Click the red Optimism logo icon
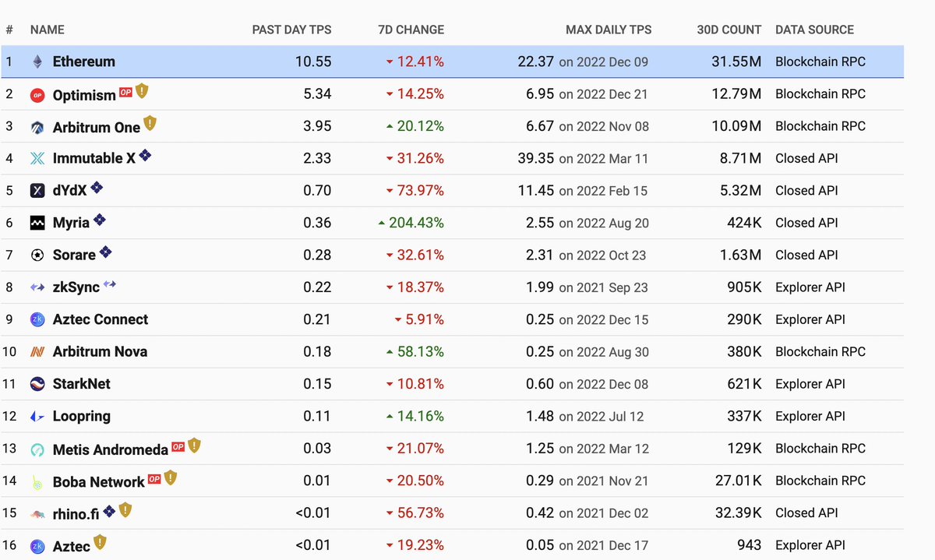Viewport: 935px width, 560px height. click(x=37, y=96)
